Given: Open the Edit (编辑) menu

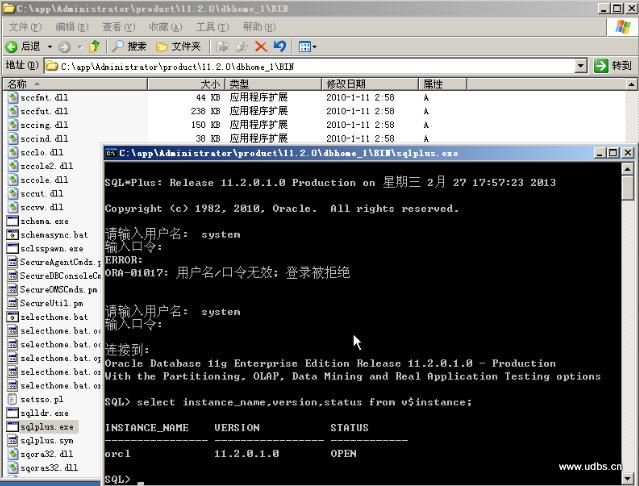Looking at the screenshot, I should tap(72, 27).
